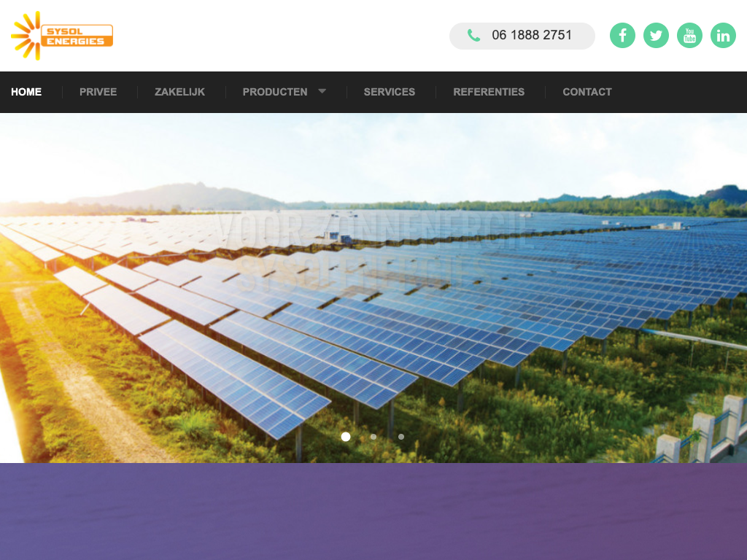Click the purple section below slider
Screen dimensions: 747x560
373,511
